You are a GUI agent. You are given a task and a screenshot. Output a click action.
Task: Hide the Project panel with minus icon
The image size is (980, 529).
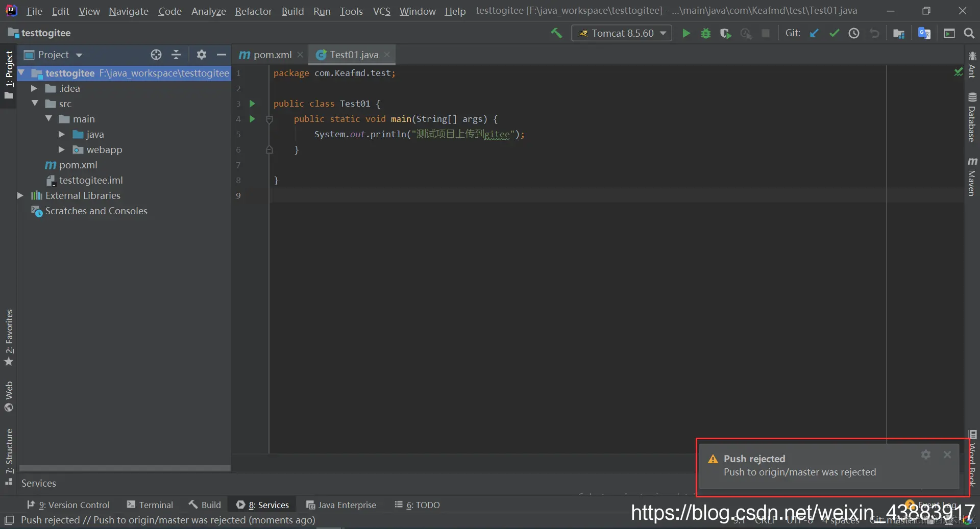pos(222,55)
